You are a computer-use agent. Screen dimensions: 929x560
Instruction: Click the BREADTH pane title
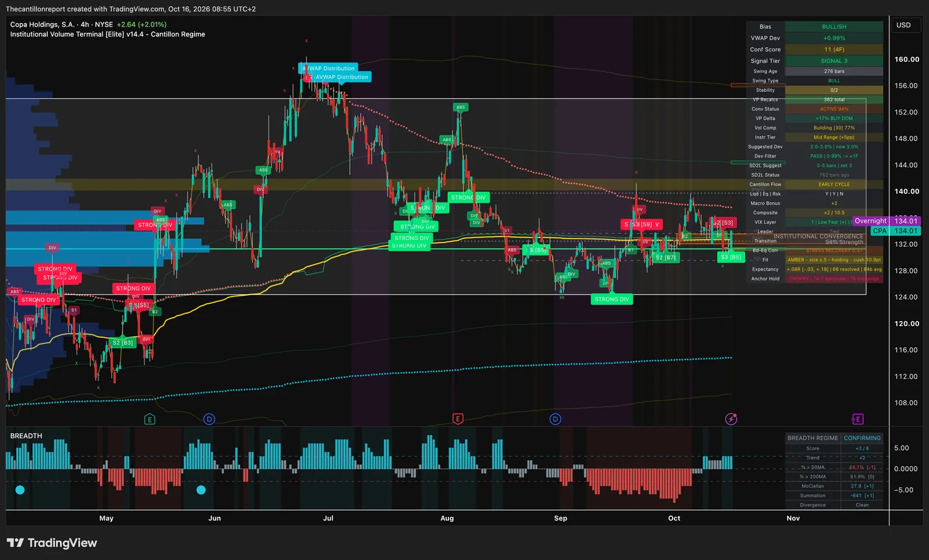[26, 436]
